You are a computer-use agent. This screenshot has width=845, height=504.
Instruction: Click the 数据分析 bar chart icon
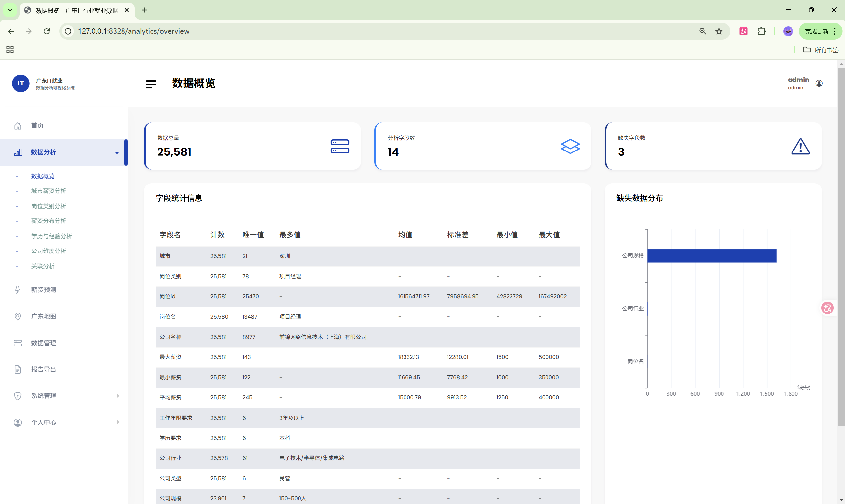point(18,152)
